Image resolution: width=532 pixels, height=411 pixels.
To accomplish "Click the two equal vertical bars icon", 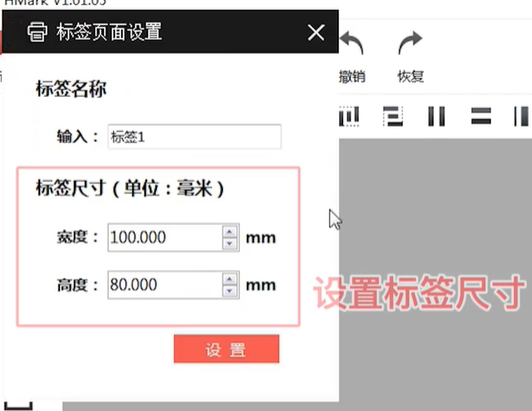I will coord(436,116).
